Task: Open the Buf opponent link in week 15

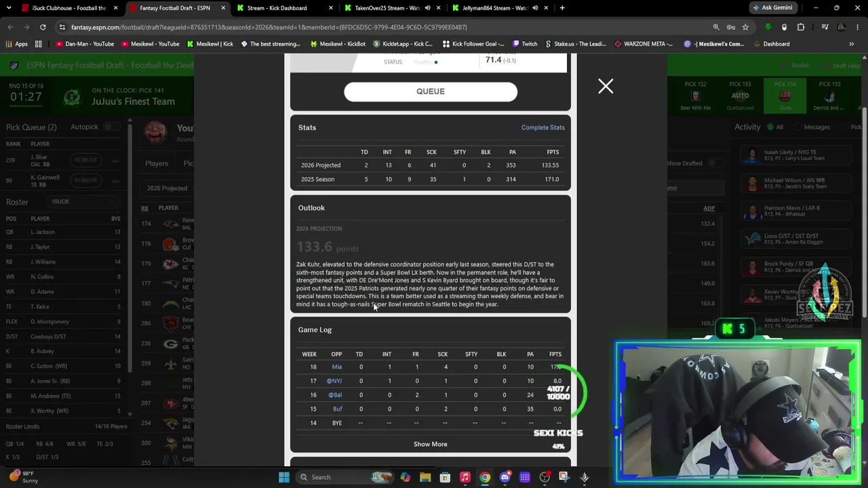Action: coord(337,409)
